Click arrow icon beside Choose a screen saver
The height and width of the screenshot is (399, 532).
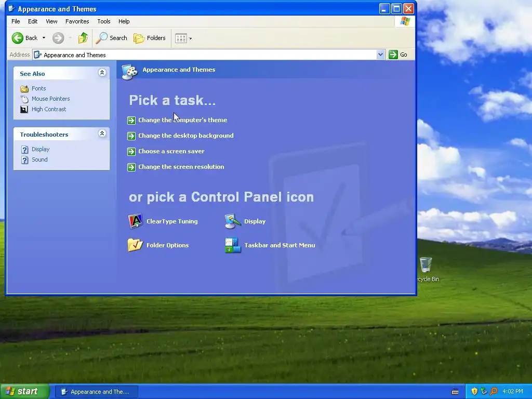click(131, 152)
